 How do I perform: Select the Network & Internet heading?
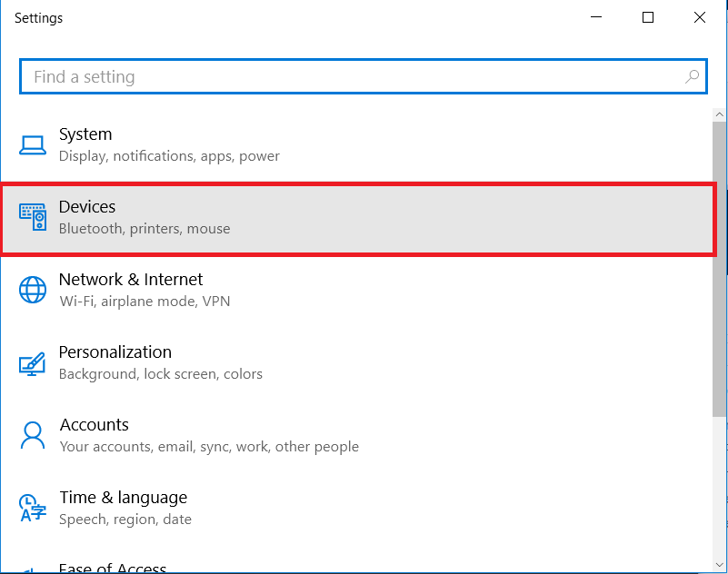coord(131,280)
